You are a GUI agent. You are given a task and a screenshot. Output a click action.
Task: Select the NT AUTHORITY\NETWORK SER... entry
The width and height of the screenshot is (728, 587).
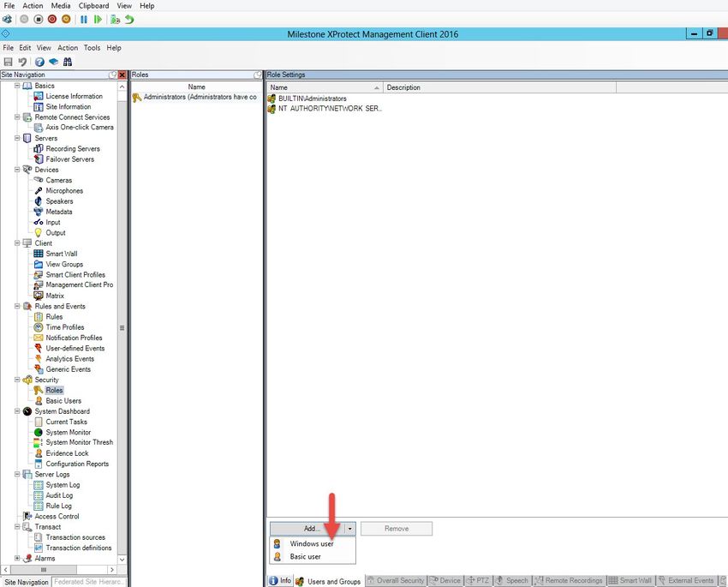coord(325,108)
